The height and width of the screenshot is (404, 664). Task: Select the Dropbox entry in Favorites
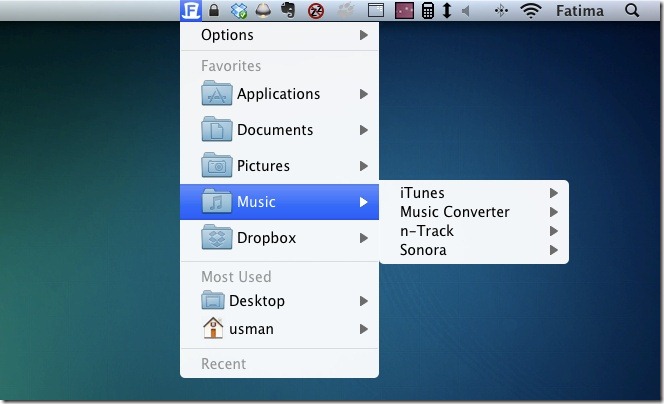(279, 238)
